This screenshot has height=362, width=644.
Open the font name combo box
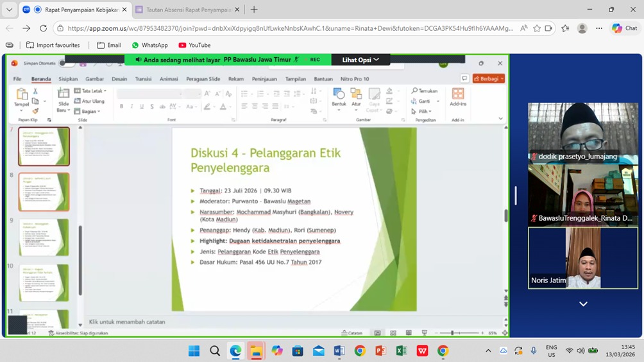pyautogui.click(x=149, y=94)
